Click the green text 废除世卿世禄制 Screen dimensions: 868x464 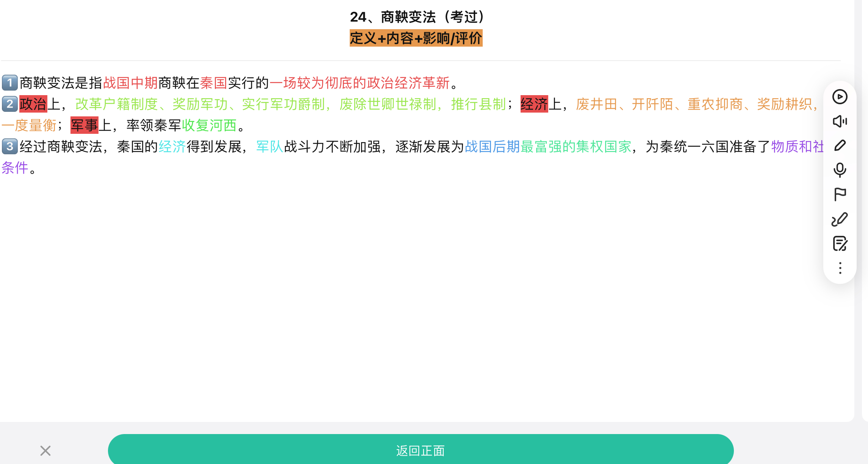pyautogui.click(x=388, y=104)
